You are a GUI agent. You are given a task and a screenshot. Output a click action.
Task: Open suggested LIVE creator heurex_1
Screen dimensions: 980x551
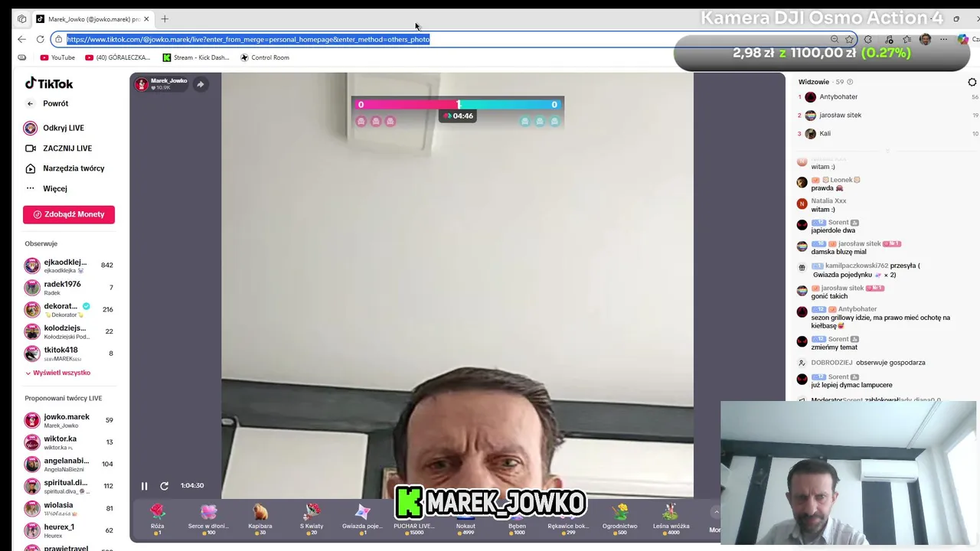[69, 530]
